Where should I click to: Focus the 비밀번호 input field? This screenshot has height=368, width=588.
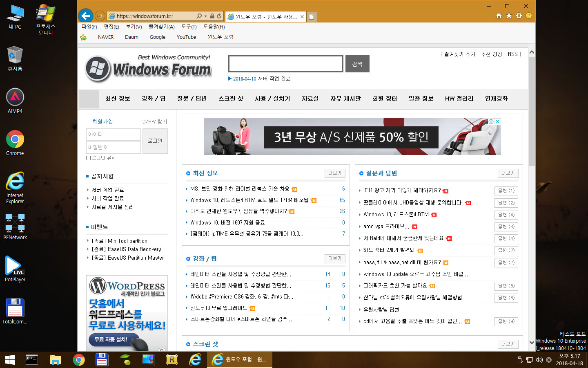tap(113, 147)
